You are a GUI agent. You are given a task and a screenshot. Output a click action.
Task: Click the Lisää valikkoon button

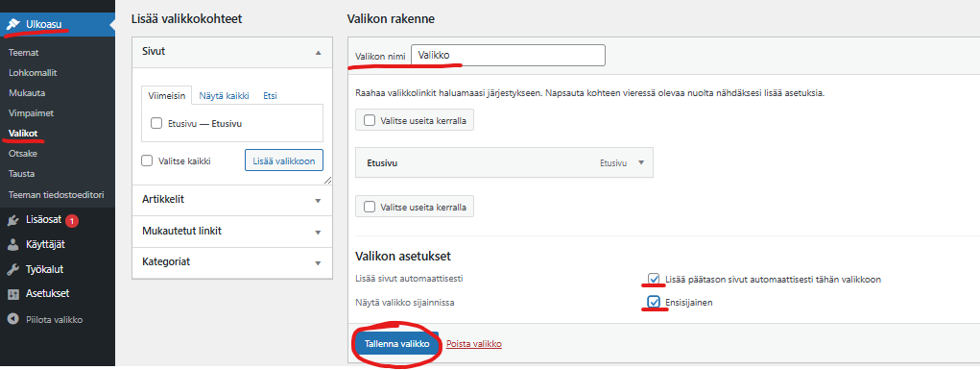[x=284, y=160]
